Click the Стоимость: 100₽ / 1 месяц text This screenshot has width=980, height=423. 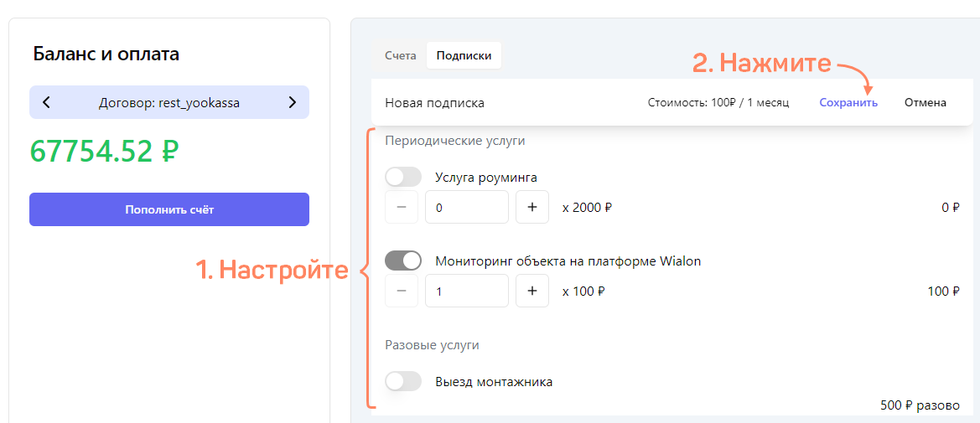[x=718, y=102]
